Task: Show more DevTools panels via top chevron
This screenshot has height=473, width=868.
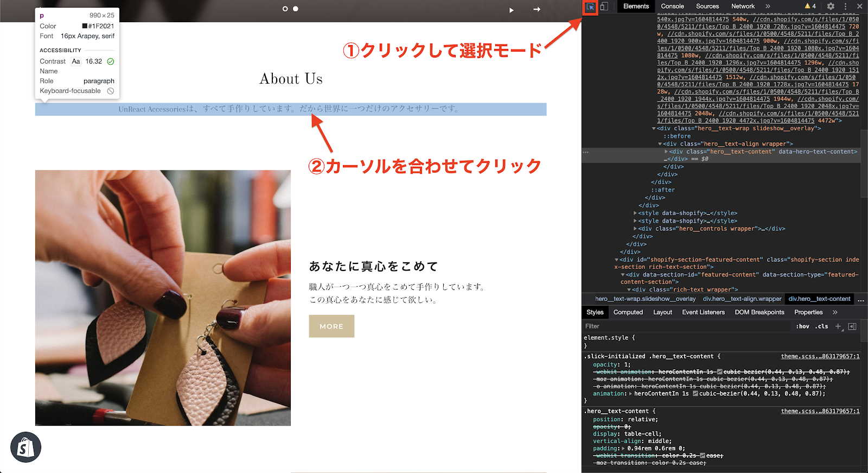Action: 768,7
